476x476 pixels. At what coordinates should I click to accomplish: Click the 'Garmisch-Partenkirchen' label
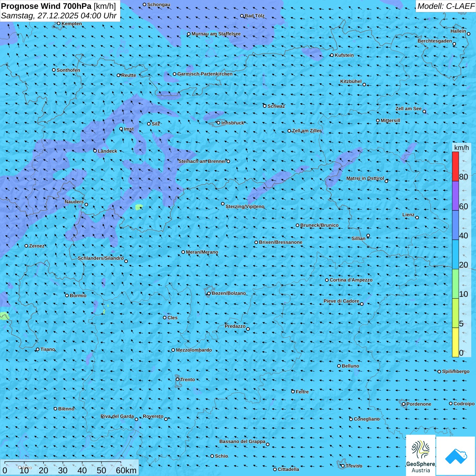(205, 74)
